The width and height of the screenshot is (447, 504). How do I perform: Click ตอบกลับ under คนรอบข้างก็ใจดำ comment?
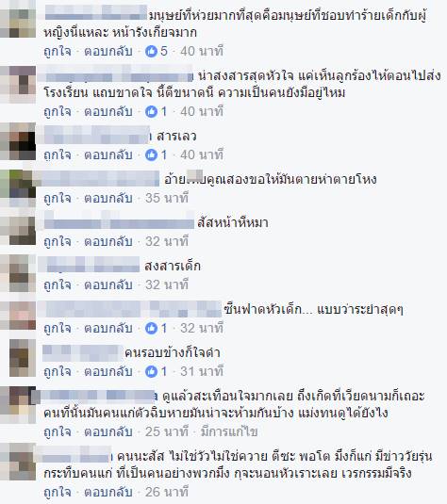coord(108,371)
